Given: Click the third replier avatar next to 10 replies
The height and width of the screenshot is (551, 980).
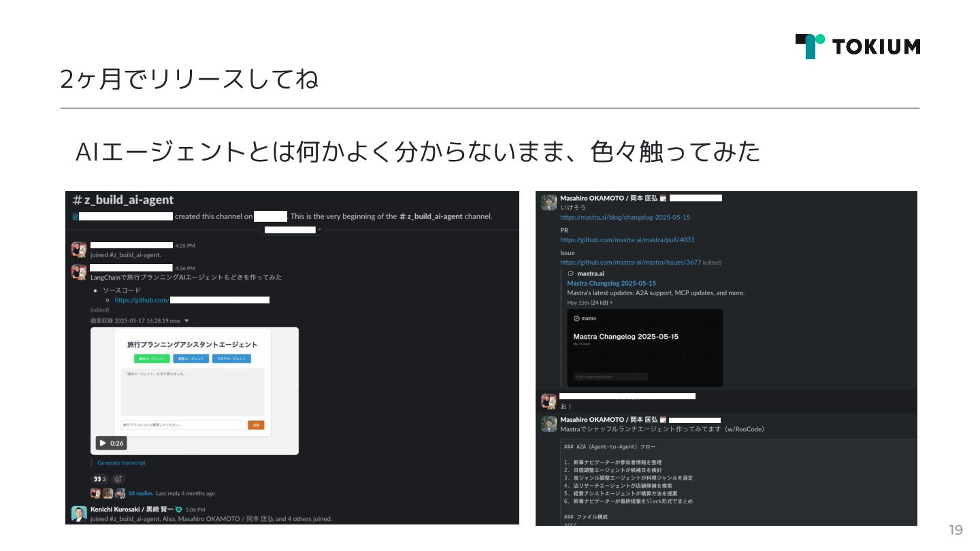Looking at the screenshot, I should pyautogui.click(x=120, y=493).
